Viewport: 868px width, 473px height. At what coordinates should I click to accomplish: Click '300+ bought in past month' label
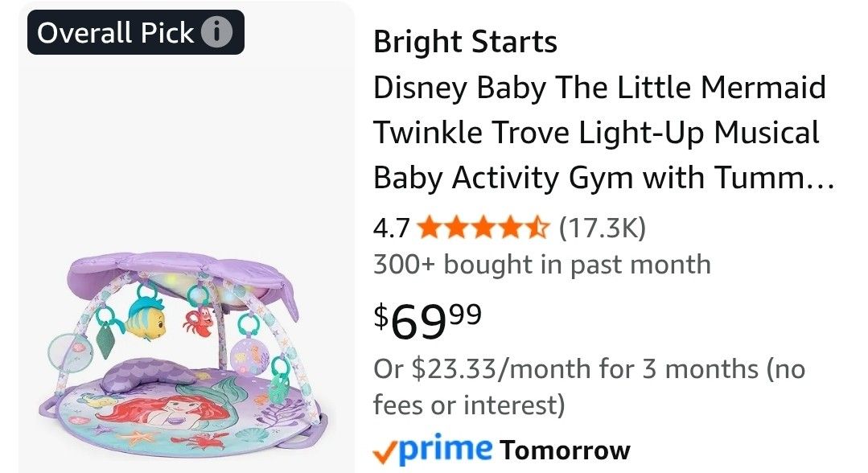click(541, 263)
